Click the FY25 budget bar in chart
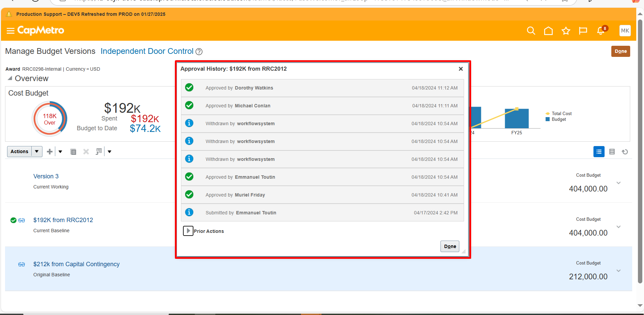The height and width of the screenshot is (315, 644). point(517,118)
